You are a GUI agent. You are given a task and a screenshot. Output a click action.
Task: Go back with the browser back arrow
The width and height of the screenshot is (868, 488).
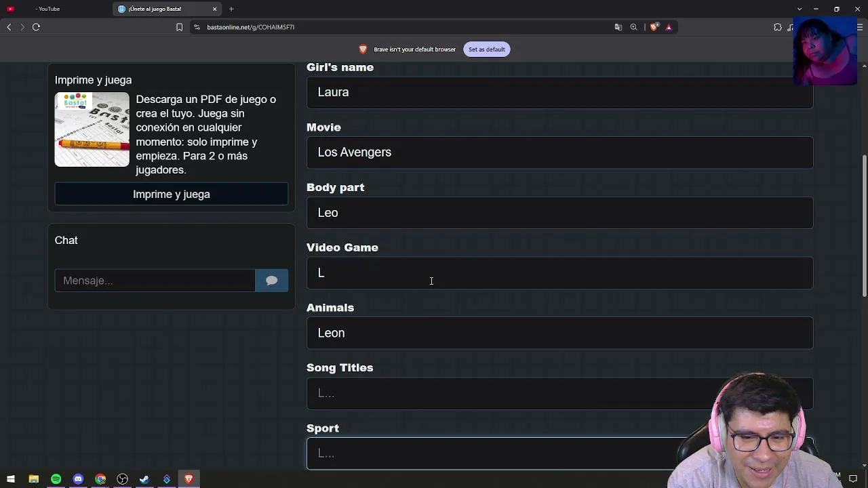point(9,27)
